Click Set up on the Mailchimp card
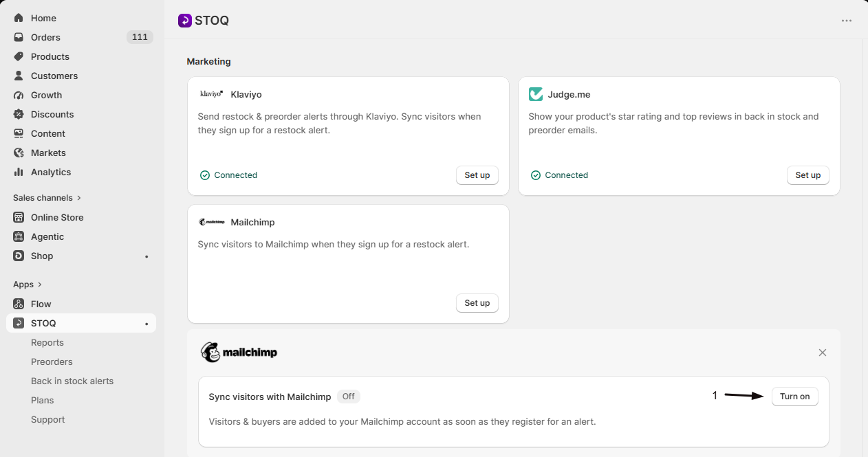The height and width of the screenshot is (457, 868). (x=477, y=303)
